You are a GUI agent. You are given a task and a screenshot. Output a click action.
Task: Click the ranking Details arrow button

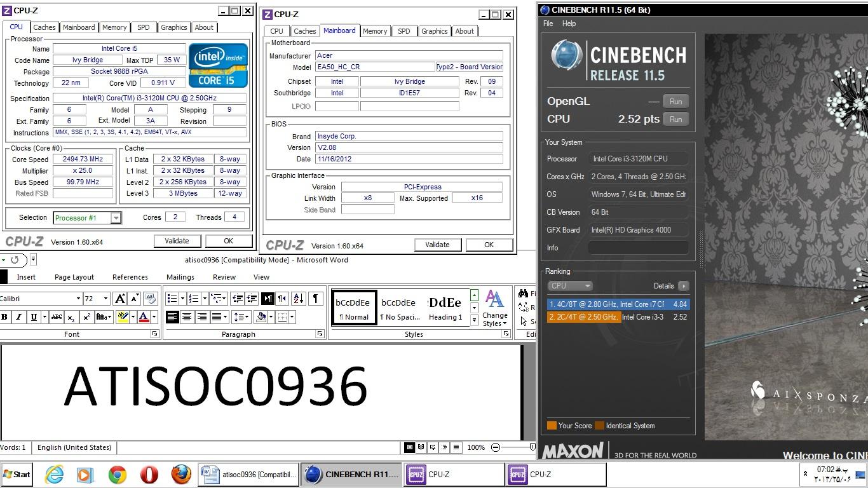[x=683, y=286]
